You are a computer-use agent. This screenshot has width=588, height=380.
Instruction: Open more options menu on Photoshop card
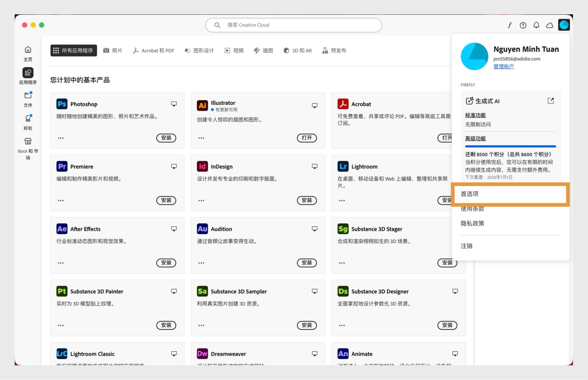click(x=61, y=138)
